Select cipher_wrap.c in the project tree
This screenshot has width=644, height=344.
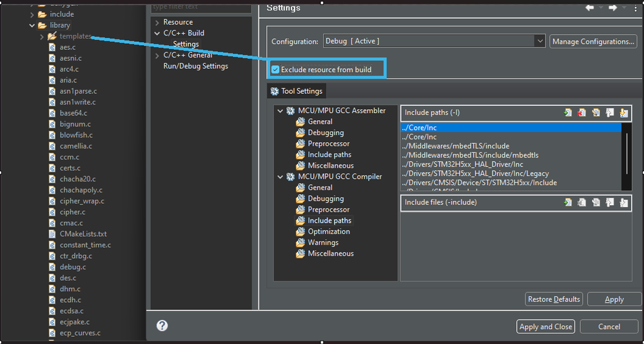[x=82, y=201]
